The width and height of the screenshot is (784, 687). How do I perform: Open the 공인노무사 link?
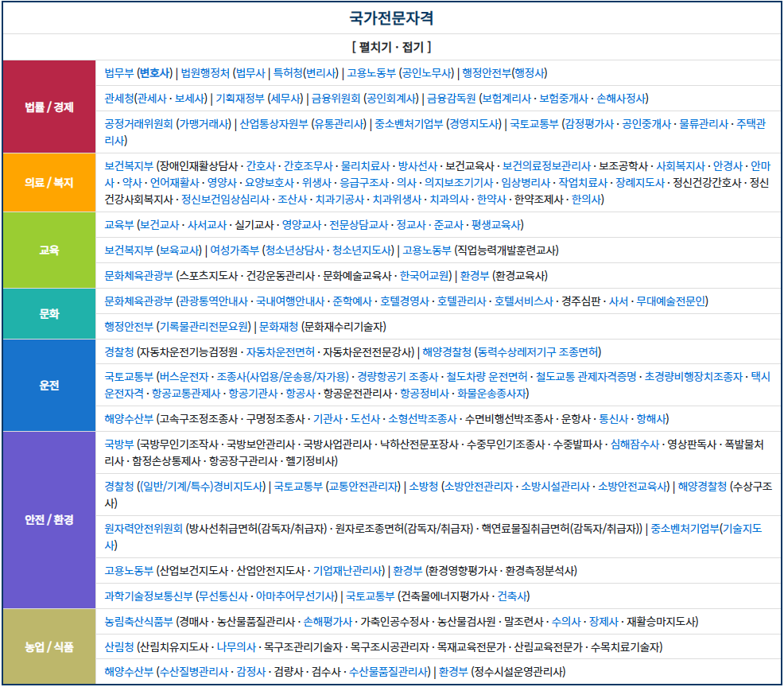tap(428, 73)
